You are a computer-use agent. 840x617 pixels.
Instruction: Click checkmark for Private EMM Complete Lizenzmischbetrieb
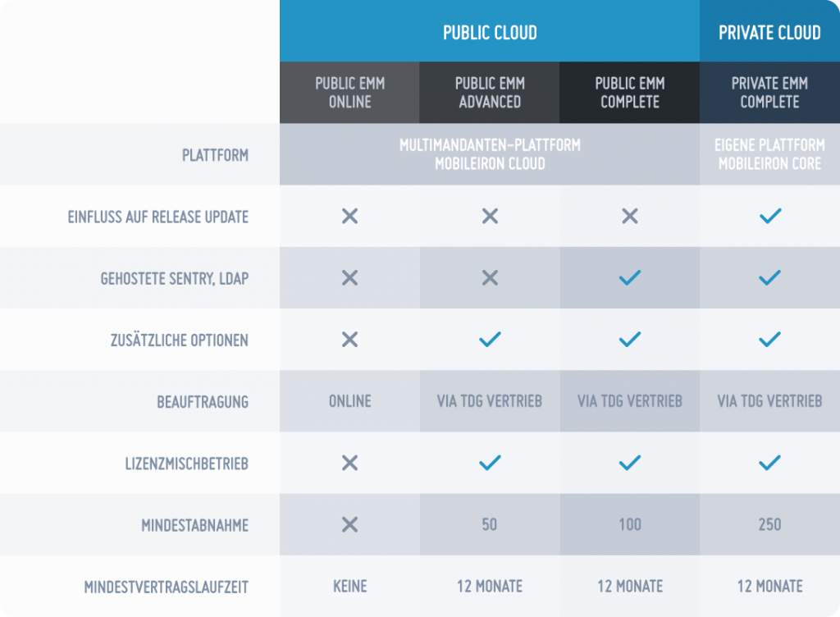tap(769, 463)
